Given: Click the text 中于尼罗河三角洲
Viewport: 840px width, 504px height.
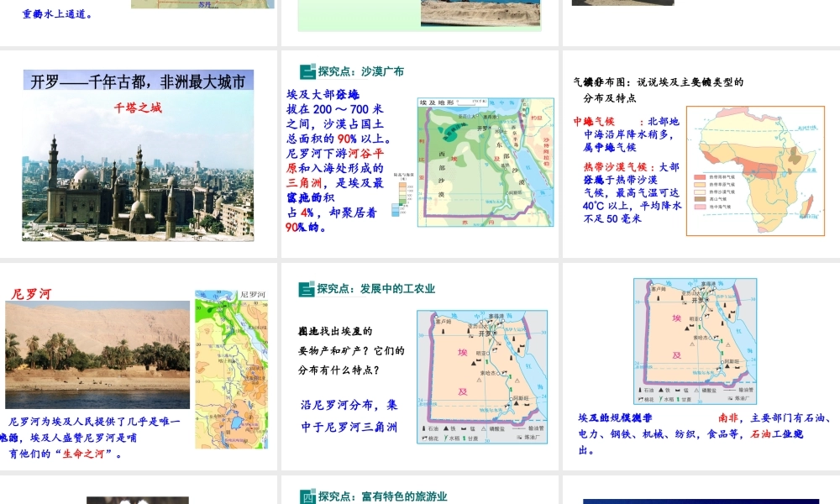Looking at the screenshot, I should [349, 427].
